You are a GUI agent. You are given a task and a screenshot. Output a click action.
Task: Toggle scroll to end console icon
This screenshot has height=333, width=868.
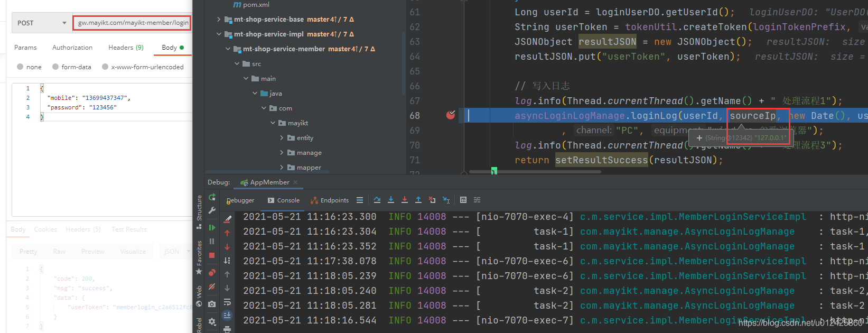tap(227, 315)
